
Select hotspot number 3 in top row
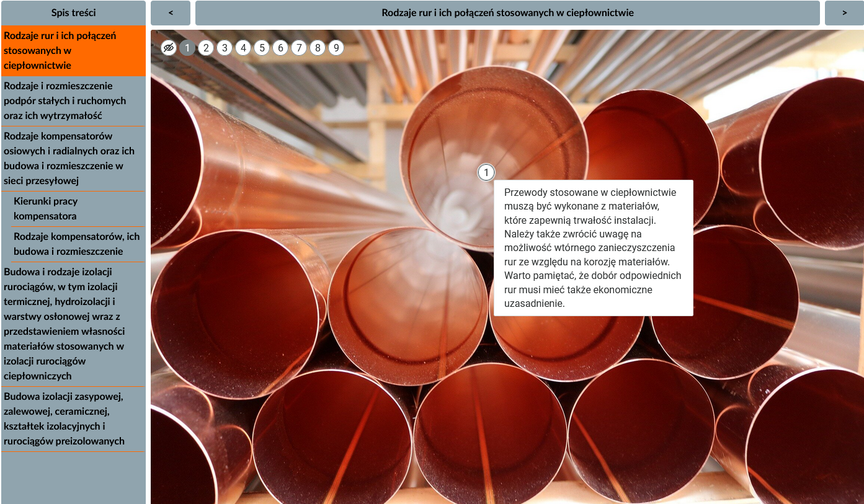point(225,48)
